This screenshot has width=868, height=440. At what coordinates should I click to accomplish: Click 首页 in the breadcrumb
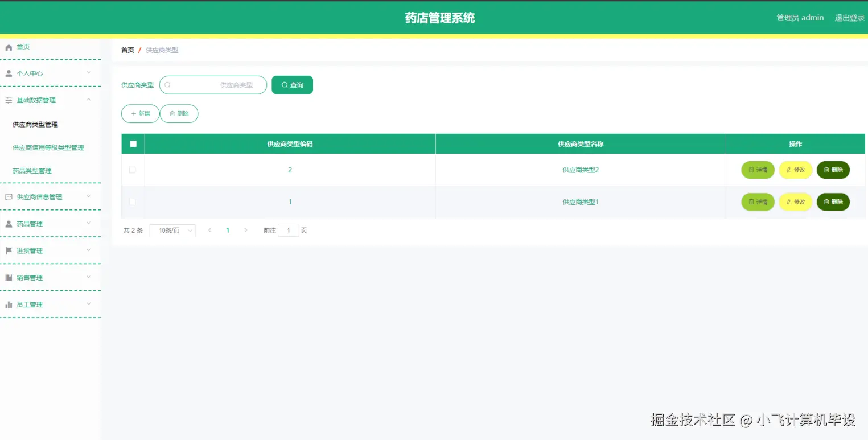(127, 50)
